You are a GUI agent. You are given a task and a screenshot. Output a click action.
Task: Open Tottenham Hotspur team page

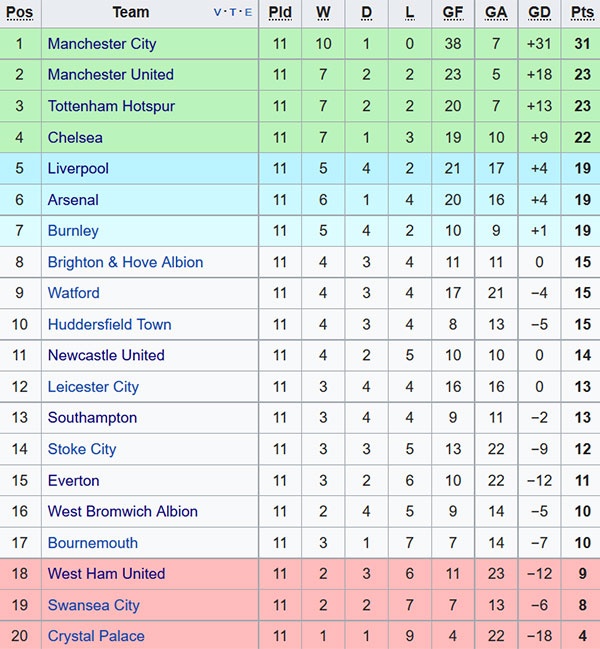coord(111,106)
